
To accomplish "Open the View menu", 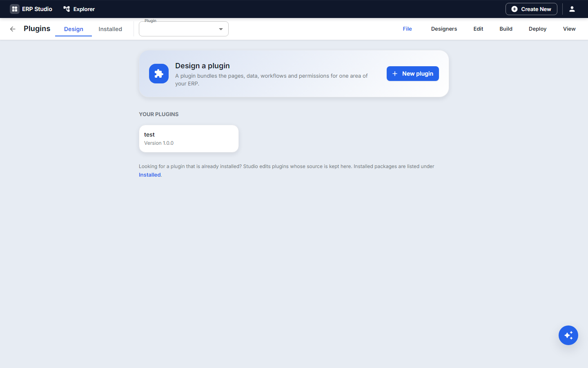I will click(569, 29).
